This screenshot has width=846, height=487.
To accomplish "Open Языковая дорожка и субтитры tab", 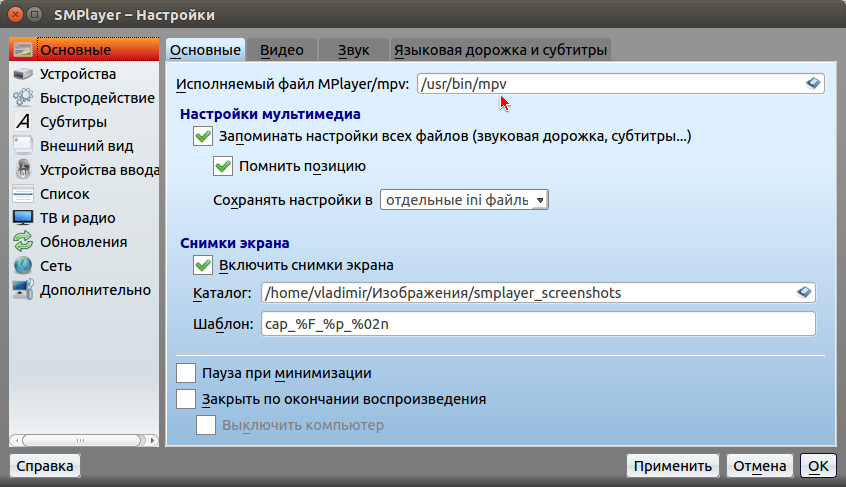I will 500,50.
